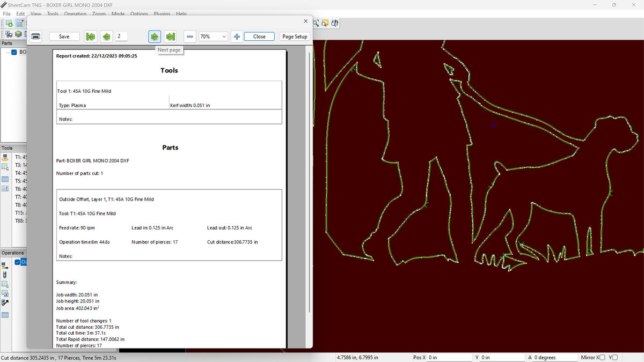Click cursor coordinates '4.7586 in, 6.7995 in'

(357, 357)
